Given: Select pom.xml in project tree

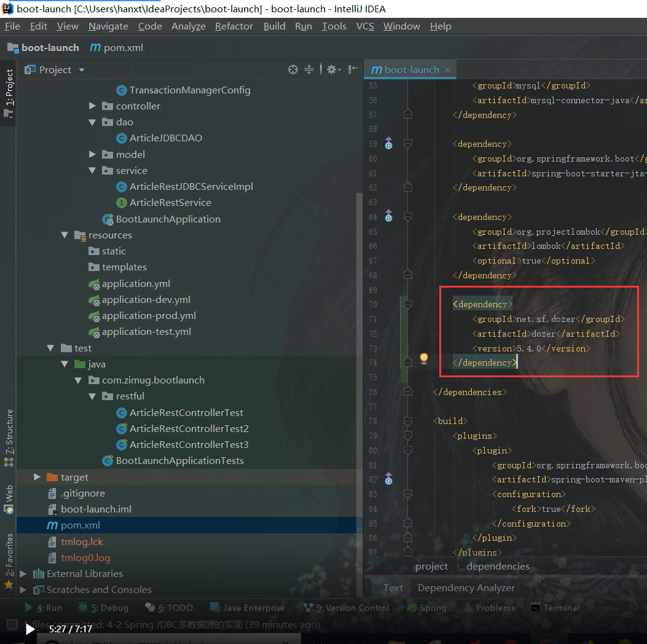Looking at the screenshot, I should click(x=74, y=525).
